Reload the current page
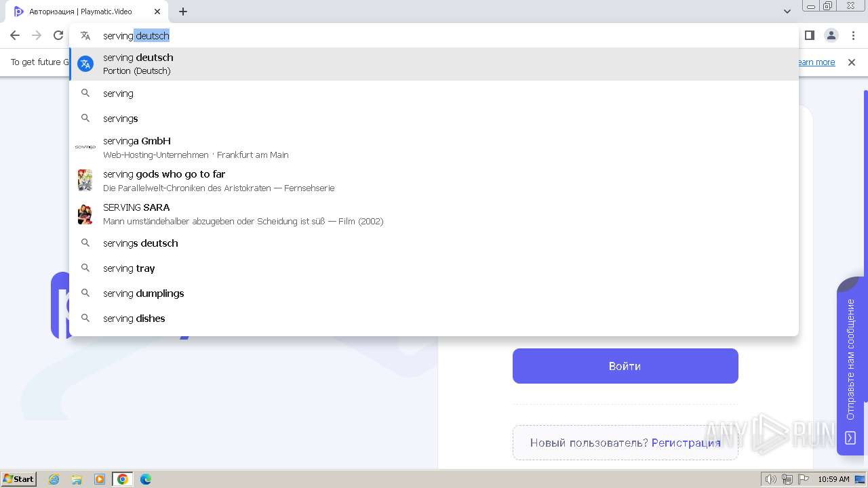 tap(58, 35)
